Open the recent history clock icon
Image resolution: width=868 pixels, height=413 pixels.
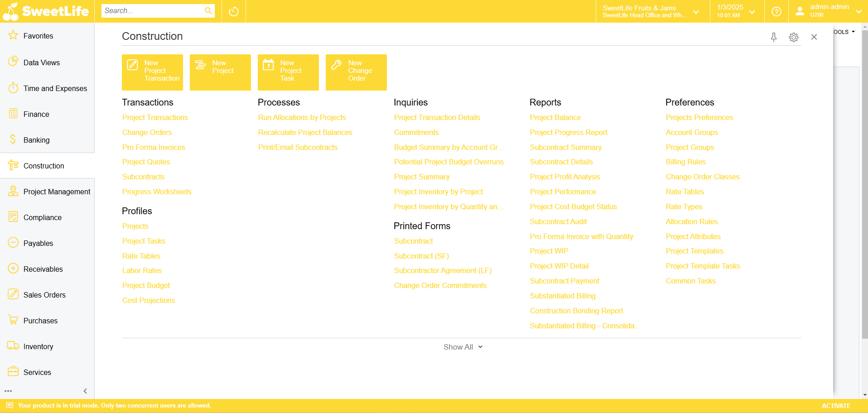[x=234, y=11]
